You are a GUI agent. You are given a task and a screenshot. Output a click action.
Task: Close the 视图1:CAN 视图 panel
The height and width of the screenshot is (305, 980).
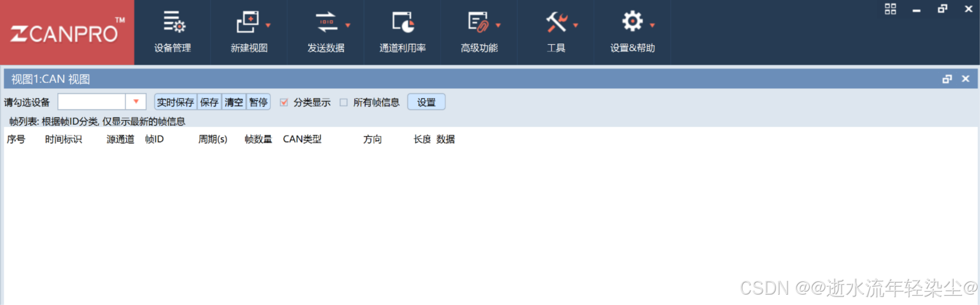[966, 79]
